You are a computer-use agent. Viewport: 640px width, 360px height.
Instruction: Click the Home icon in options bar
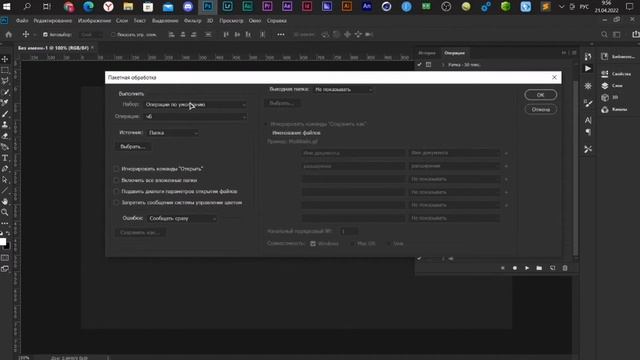tap(9, 35)
